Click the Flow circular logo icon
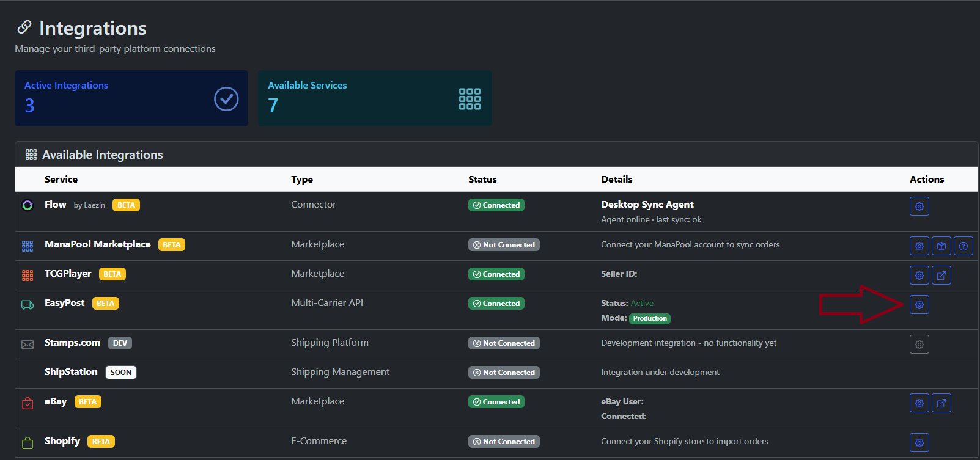 click(x=28, y=205)
